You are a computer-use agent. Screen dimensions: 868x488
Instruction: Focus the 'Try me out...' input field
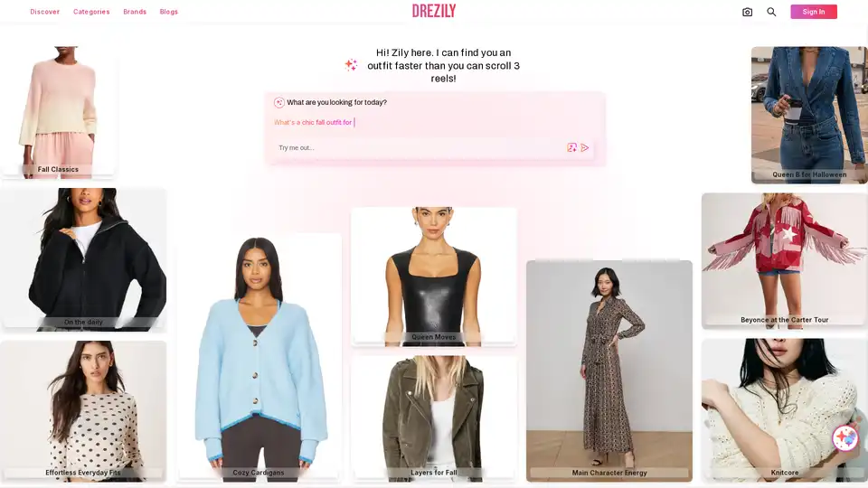click(x=419, y=147)
